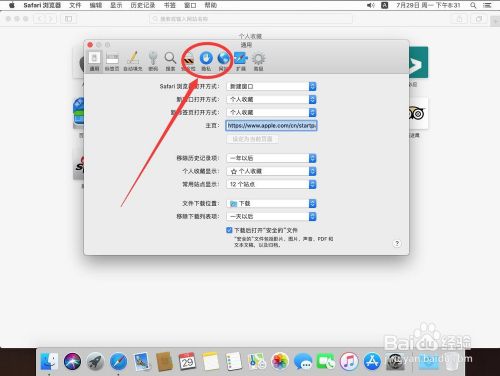Open Maps in the Dock
The image size is (500, 376).
coord(257,361)
